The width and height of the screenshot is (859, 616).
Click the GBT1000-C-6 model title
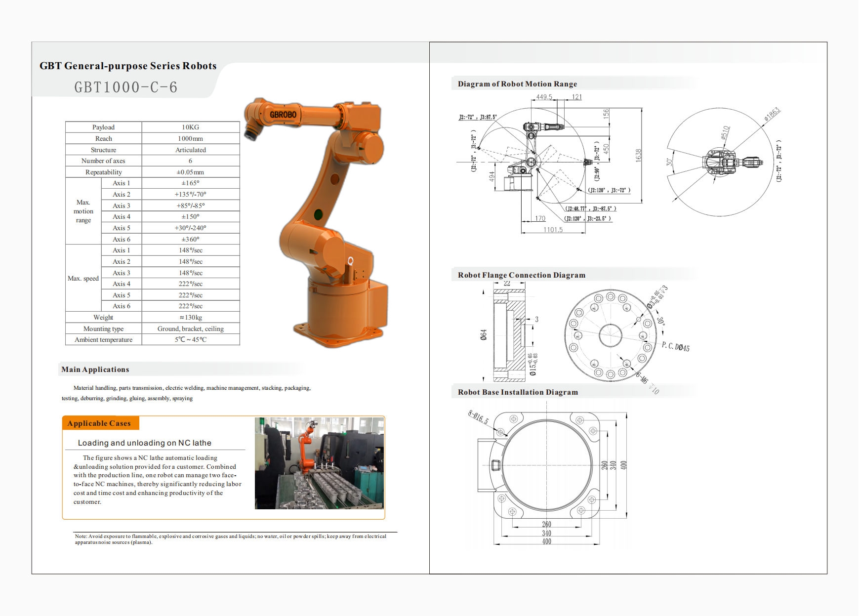click(x=126, y=87)
